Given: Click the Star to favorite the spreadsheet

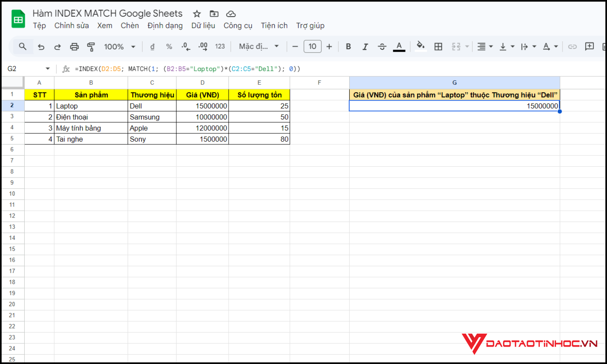Looking at the screenshot, I should click(x=197, y=13).
